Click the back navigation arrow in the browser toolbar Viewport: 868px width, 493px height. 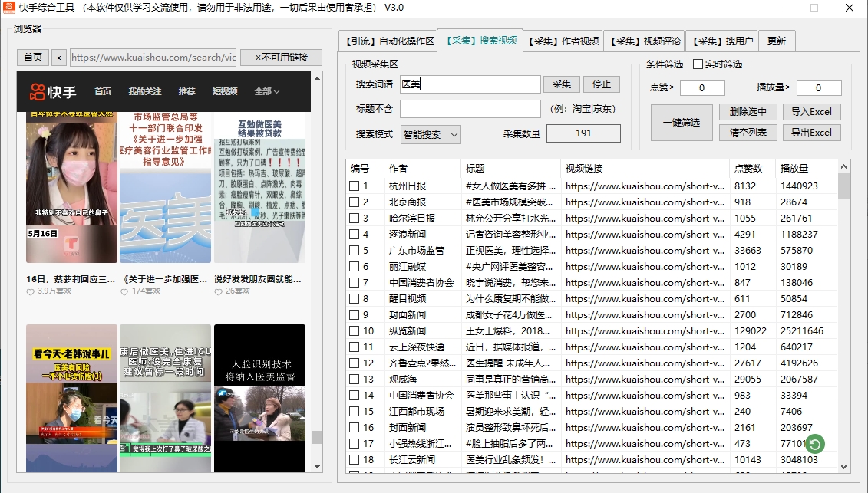[x=58, y=57]
